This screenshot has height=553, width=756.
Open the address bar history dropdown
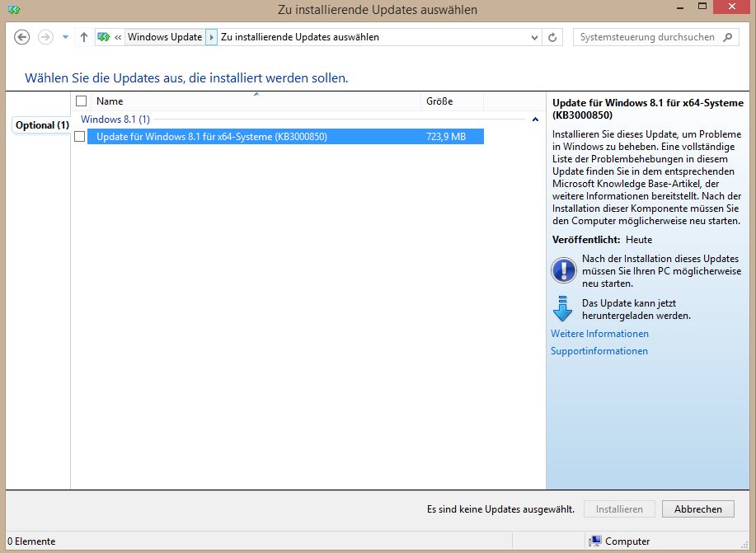pyautogui.click(x=533, y=37)
